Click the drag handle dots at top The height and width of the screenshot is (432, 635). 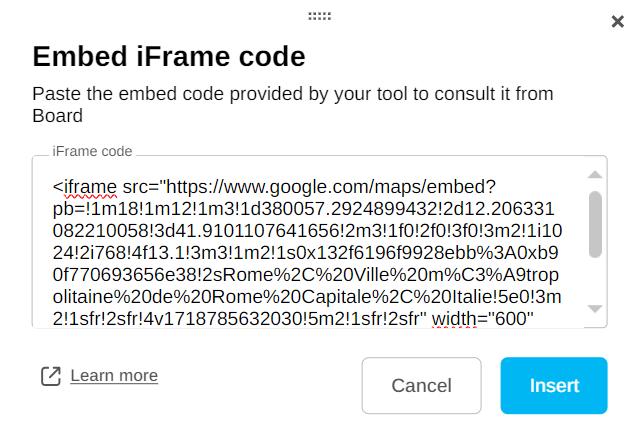click(320, 16)
